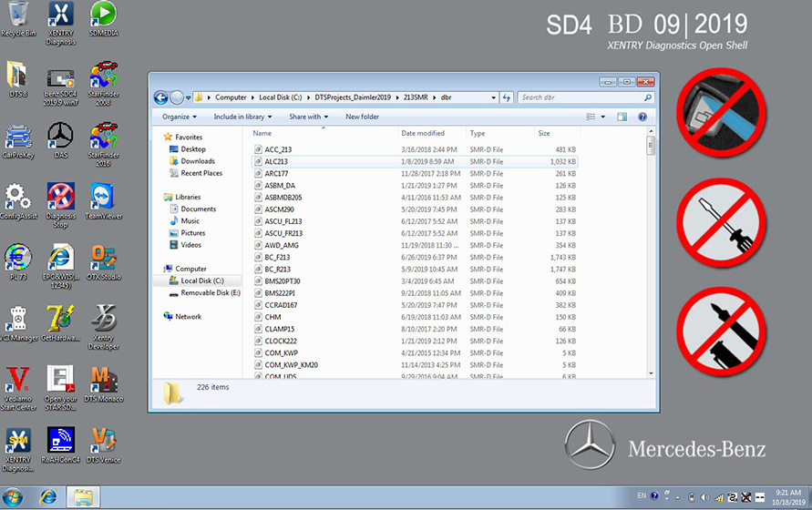Open the EPC&WIS desktop shortcut
812x510 pixels.
[x=60, y=266]
